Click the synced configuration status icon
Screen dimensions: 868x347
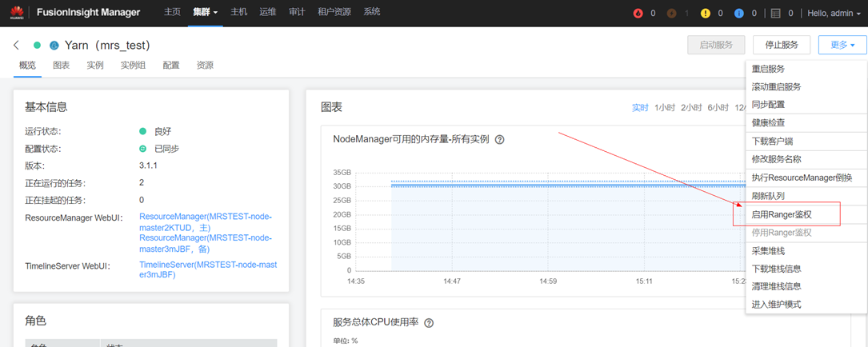tap(143, 149)
